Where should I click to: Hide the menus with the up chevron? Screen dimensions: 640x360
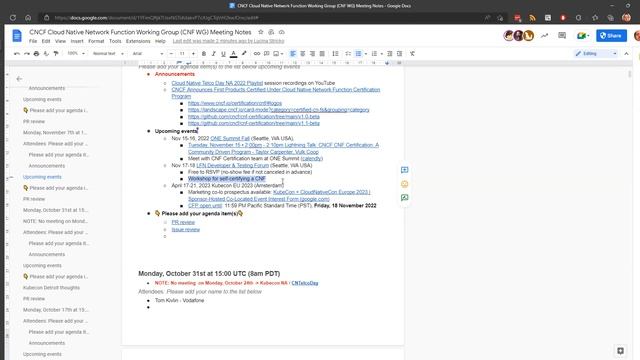pos(627,53)
